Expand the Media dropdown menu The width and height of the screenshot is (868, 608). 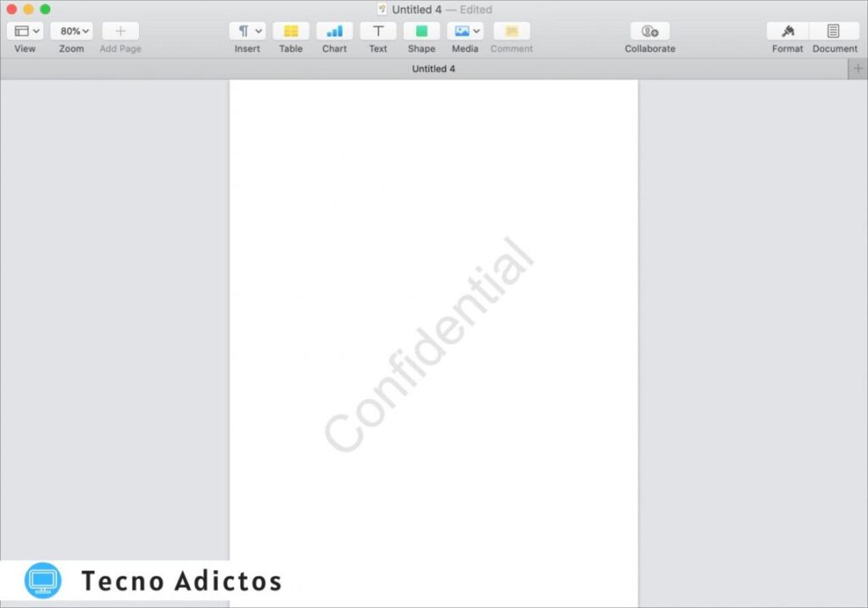(465, 31)
